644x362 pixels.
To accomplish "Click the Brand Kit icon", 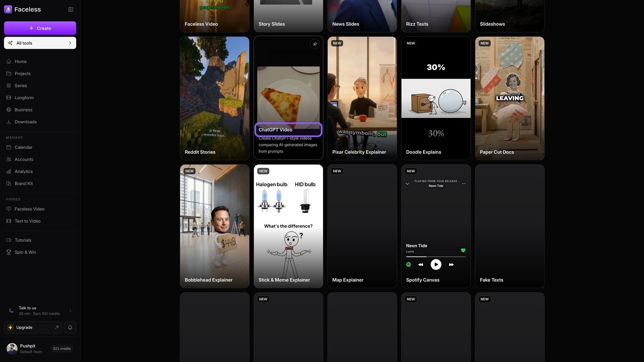I will click(x=9, y=183).
